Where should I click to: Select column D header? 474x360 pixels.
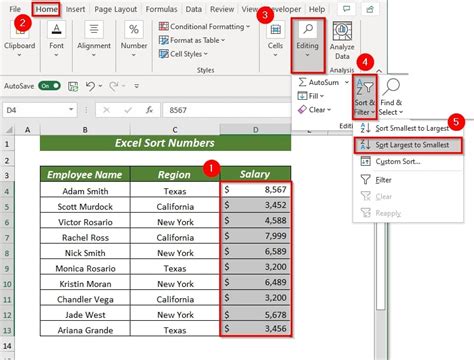[x=255, y=130]
